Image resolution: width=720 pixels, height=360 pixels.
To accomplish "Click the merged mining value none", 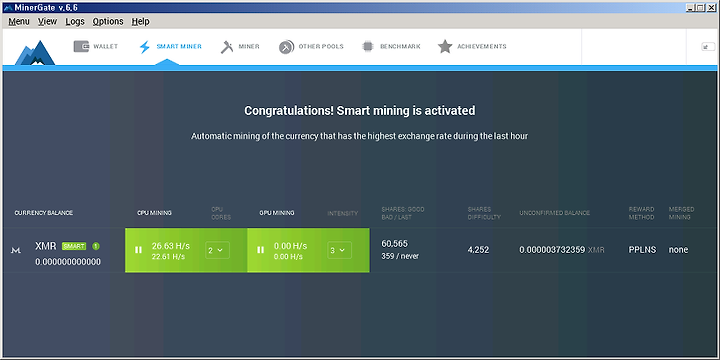I will coord(678,250).
